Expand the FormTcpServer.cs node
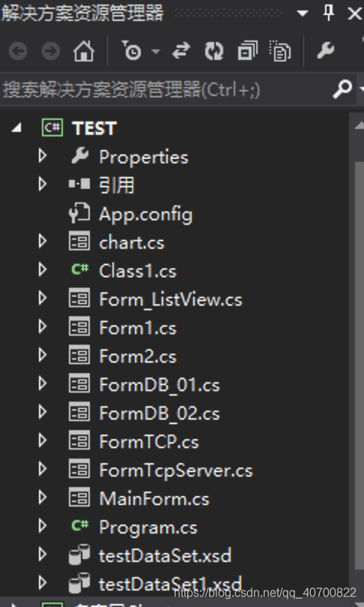This screenshot has height=607, width=364. click(x=43, y=470)
